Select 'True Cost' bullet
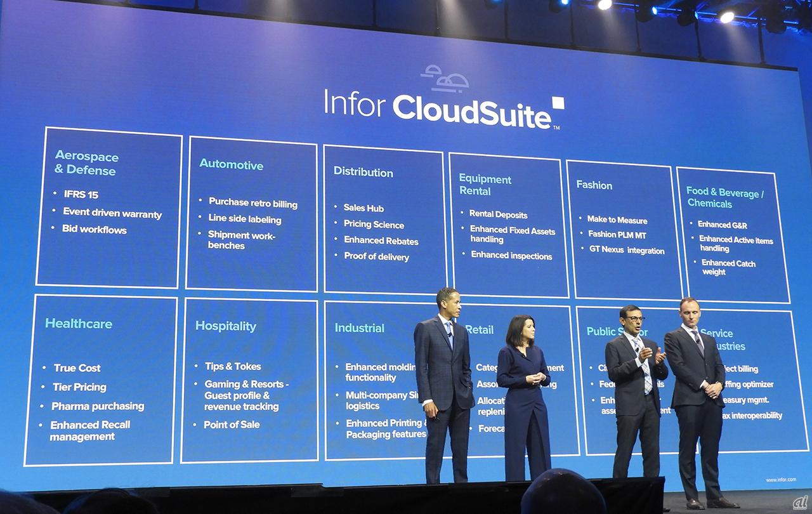Screen dimensions: 812x514 click(77, 368)
